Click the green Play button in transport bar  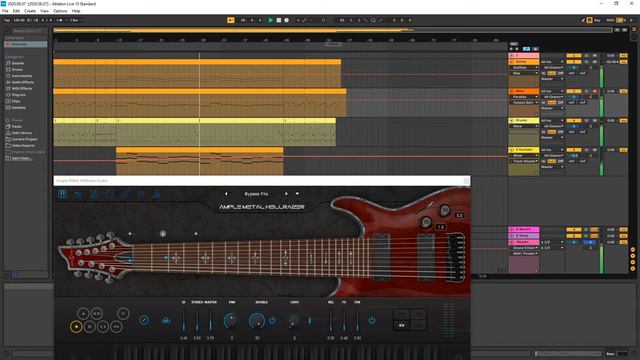270,20
